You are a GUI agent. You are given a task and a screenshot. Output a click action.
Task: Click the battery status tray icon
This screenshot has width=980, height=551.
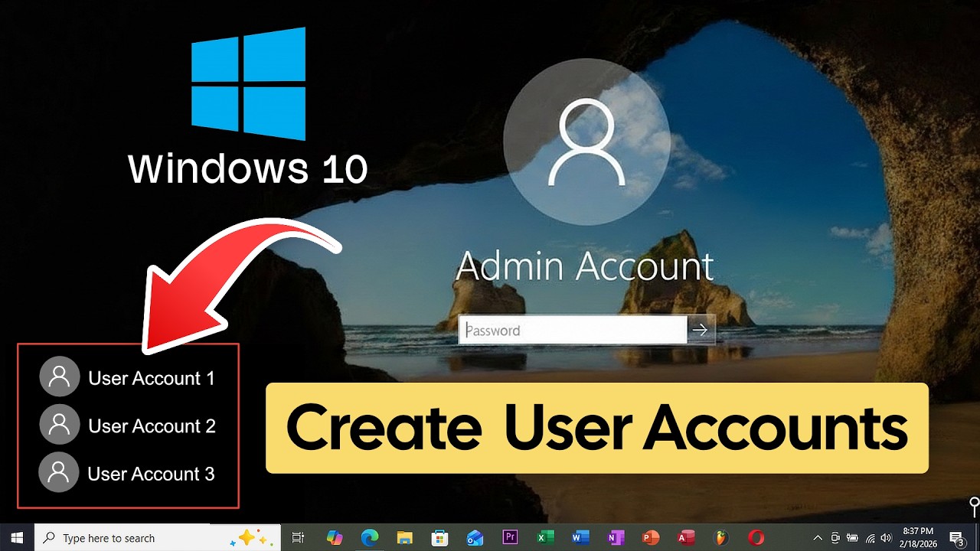tap(852, 538)
